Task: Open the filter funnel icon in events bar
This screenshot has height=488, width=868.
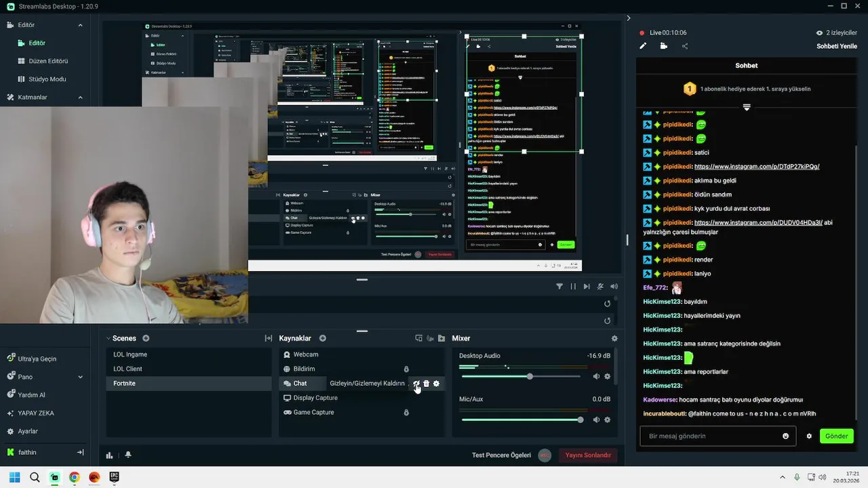Action: click(559, 287)
